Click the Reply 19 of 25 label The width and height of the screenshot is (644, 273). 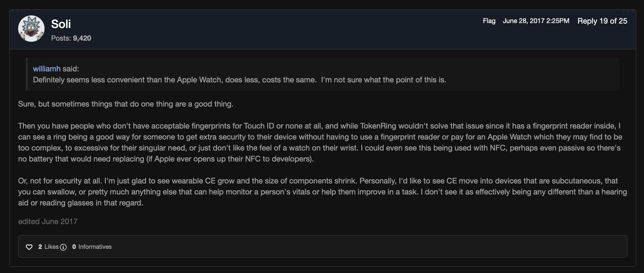[602, 21]
